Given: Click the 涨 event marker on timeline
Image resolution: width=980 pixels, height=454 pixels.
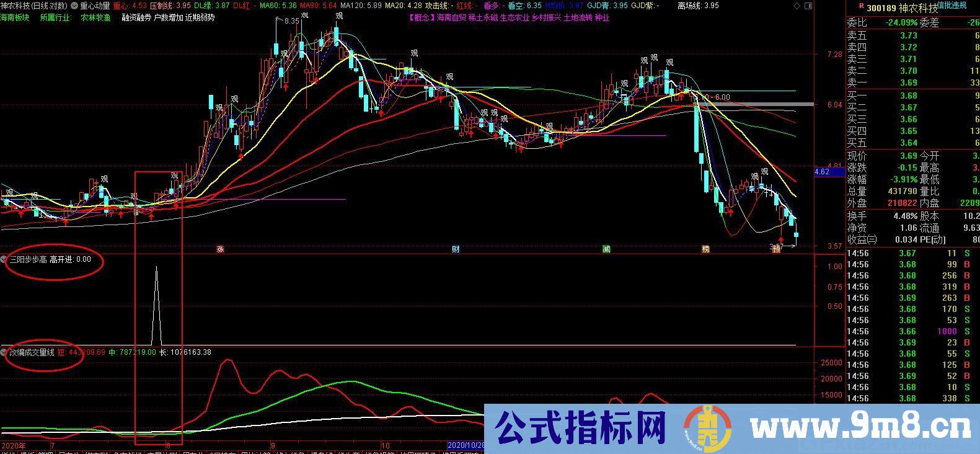Looking at the screenshot, I should point(220,249).
